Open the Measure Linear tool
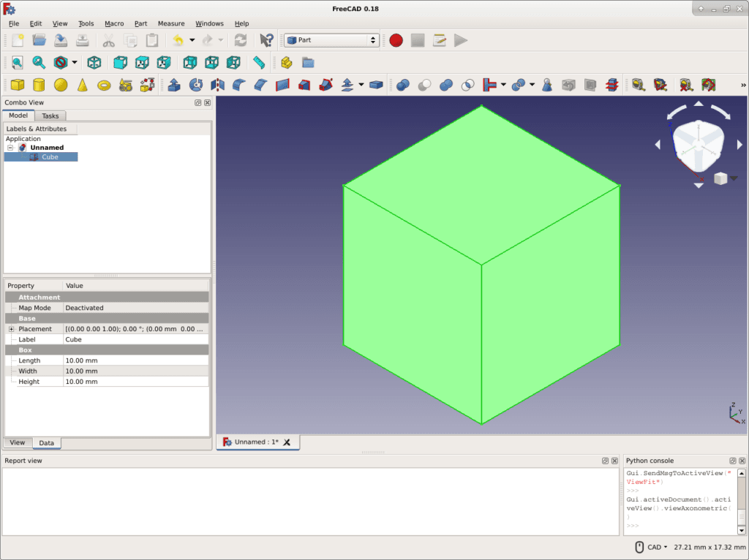749x560 pixels. click(637, 84)
